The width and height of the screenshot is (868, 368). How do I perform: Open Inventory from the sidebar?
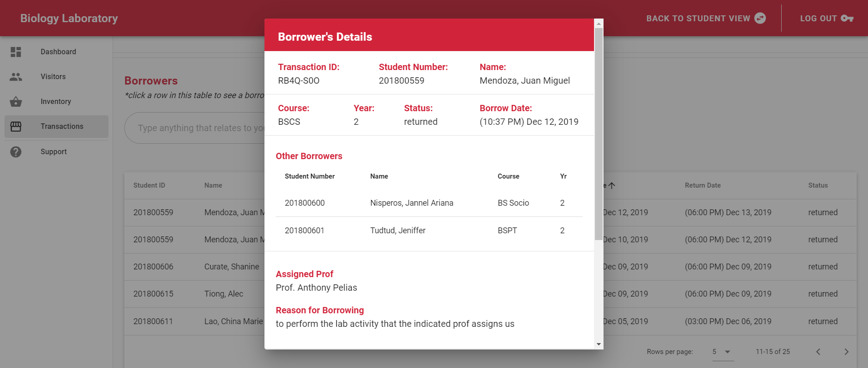pos(56,102)
